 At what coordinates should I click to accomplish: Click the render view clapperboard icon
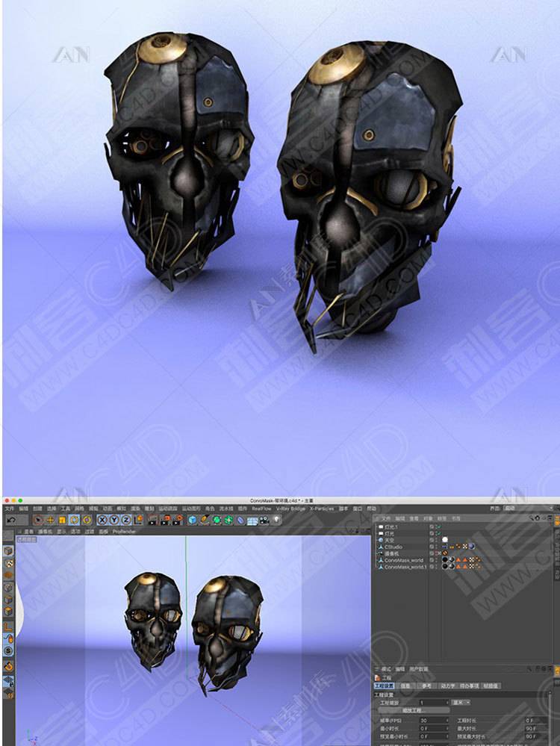pos(153,520)
